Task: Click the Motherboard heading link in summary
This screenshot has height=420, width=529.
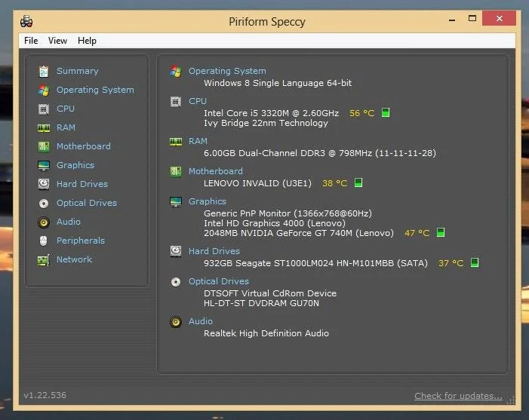Action: tap(215, 172)
